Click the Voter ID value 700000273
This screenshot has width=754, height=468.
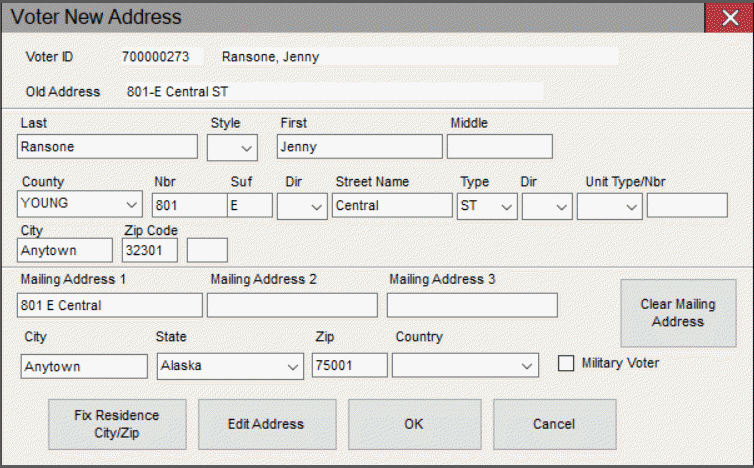(x=155, y=57)
